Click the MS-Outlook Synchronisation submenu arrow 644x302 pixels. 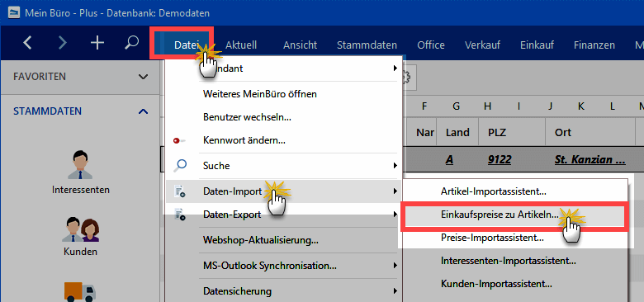point(395,266)
